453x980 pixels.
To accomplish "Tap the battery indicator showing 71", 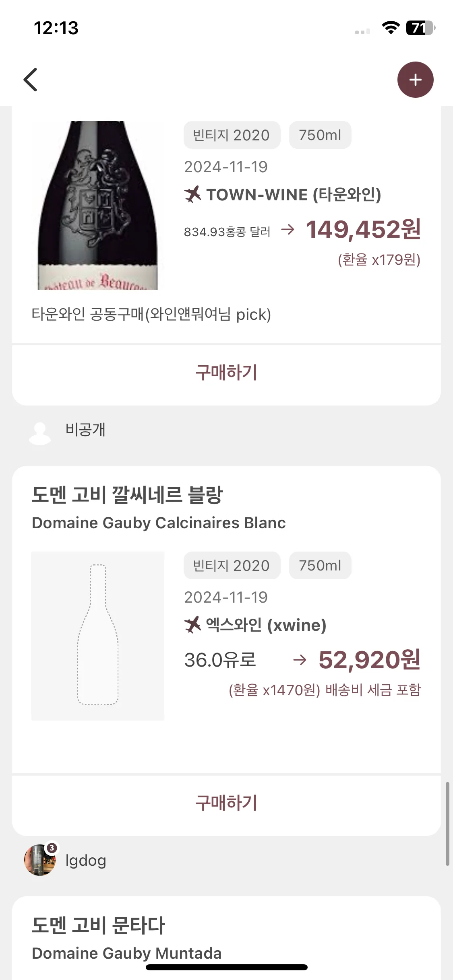I will (x=420, y=28).
